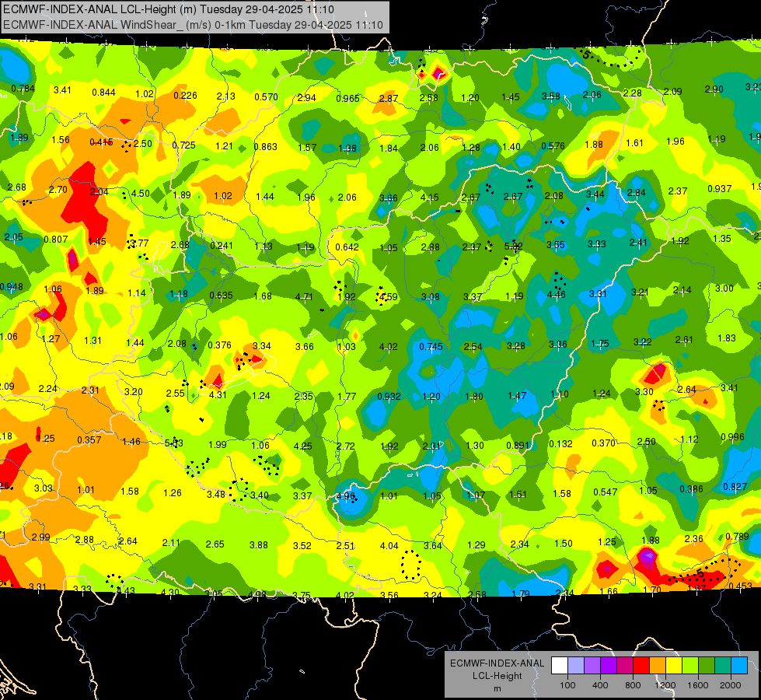Click the wind shear value 0.570
761x700 pixels.
click(x=266, y=97)
